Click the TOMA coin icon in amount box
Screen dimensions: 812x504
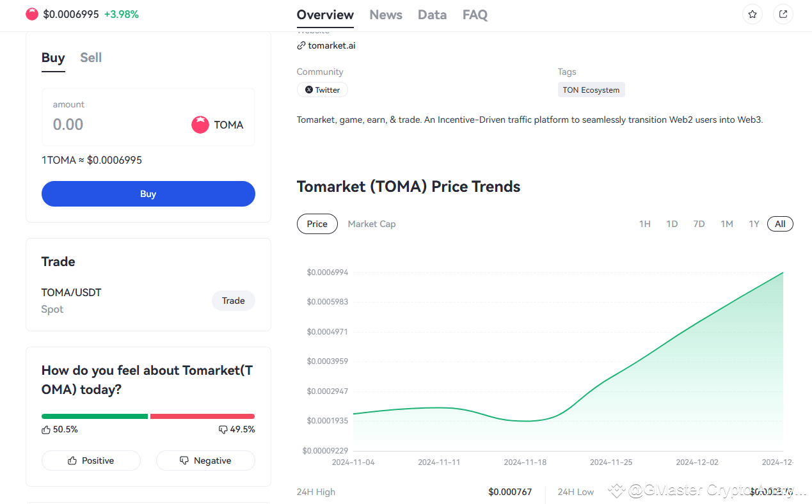(200, 125)
